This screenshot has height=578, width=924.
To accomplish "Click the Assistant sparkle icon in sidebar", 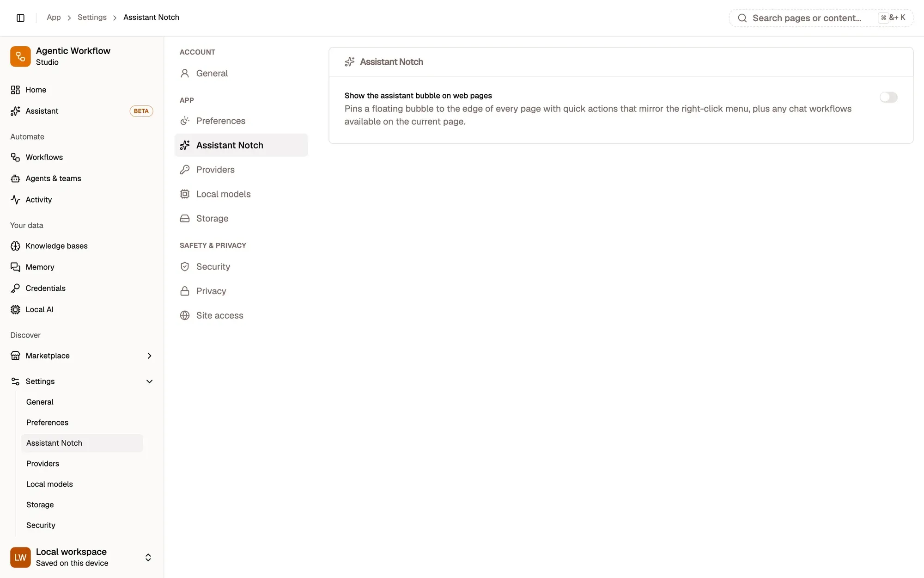I will [15, 111].
